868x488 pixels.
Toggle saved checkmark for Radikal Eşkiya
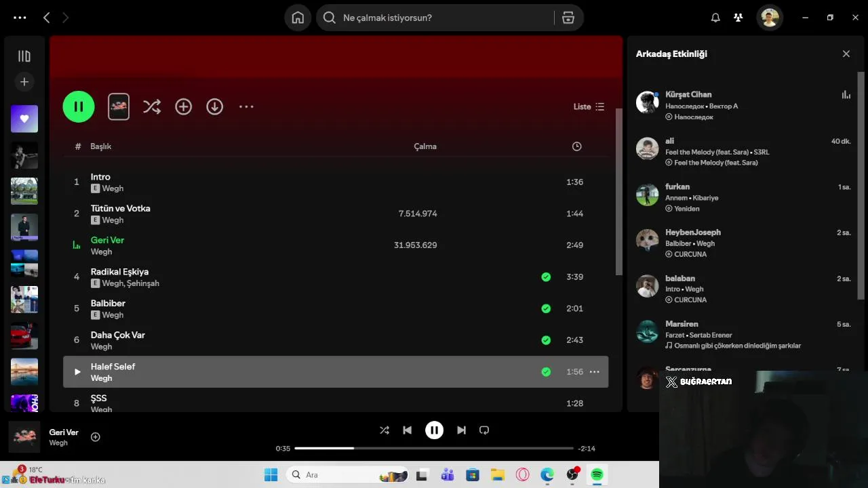[546, 277]
